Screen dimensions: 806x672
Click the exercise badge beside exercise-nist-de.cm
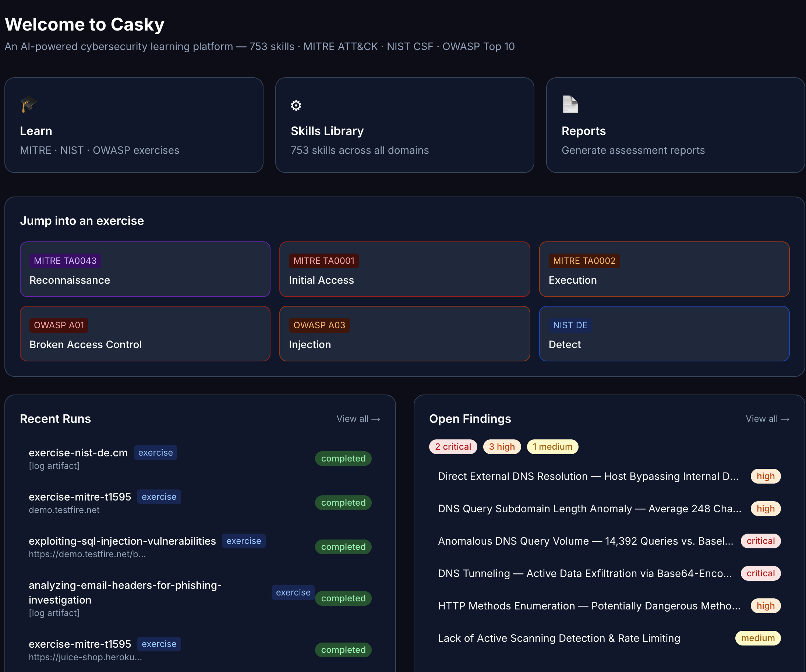tap(155, 453)
